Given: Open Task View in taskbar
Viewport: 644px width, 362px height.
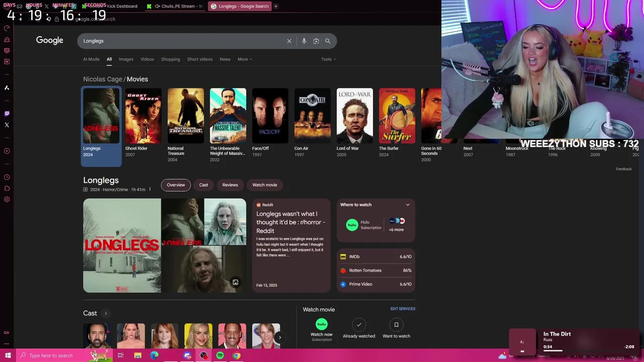Looking at the screenshot, I should pyautogui.click(x=121, y=355).
